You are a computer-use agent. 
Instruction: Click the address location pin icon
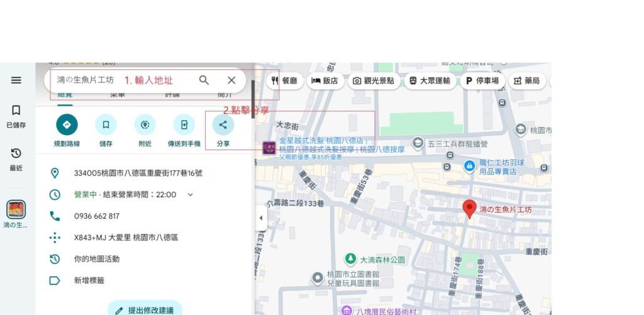(x=55, y=173)
